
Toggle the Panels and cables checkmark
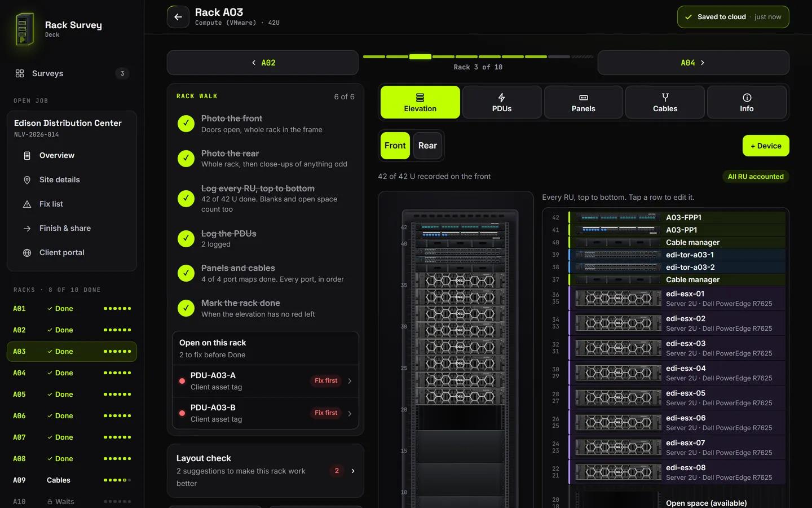(186, 273)
